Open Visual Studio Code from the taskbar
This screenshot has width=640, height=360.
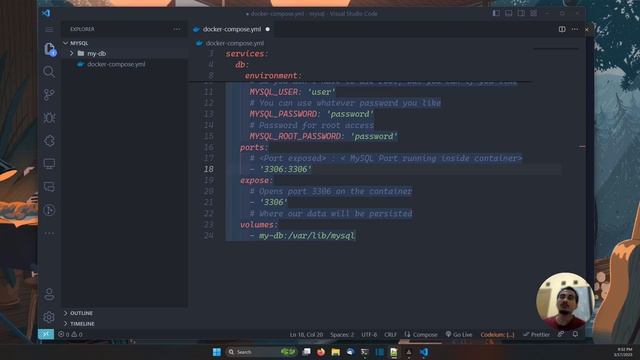coord(424,352)
